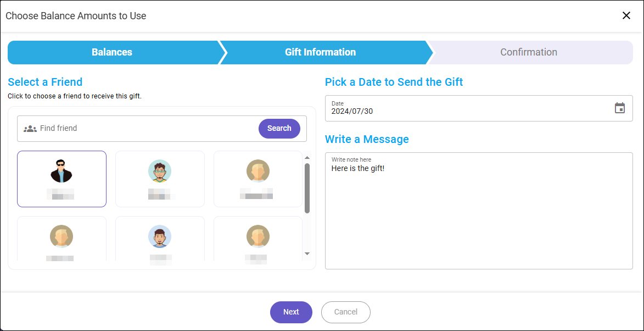Choose the first friend in the second row

[61, 239]
